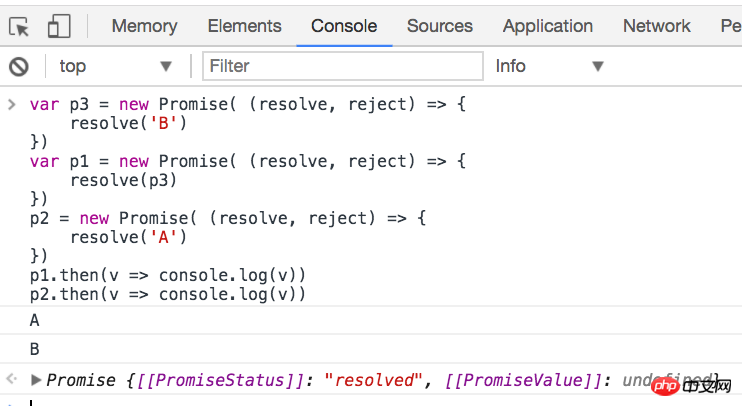Screen dimensions: 742x406
Task: Open the Network tab
Action: point(656,26)
